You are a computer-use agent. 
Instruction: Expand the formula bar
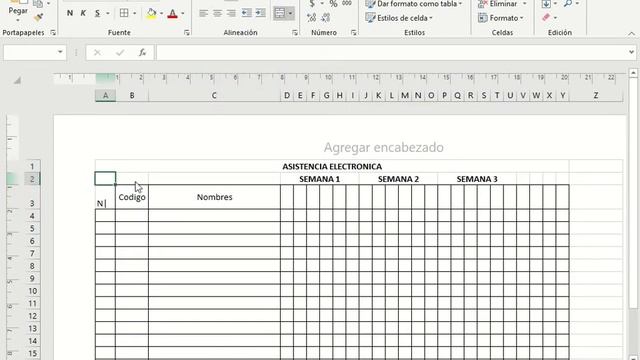pyautogui.click(x=631, y=52)
